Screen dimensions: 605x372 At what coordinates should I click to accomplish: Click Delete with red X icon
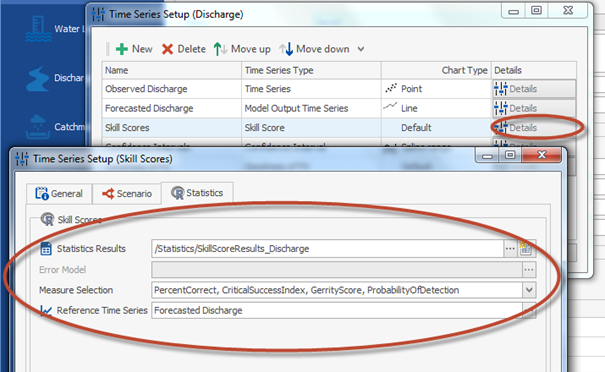click(184, 49)
